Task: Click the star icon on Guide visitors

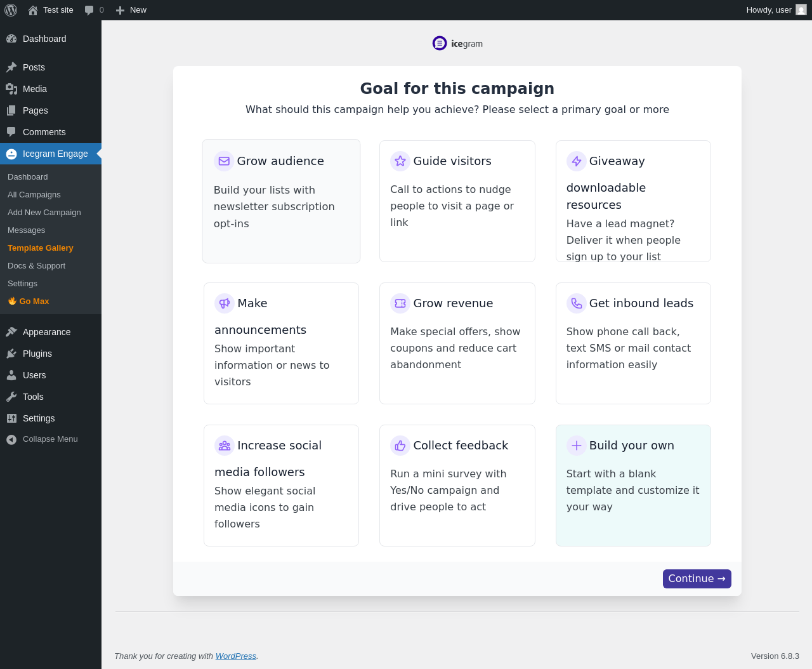Action: [400, 161]
